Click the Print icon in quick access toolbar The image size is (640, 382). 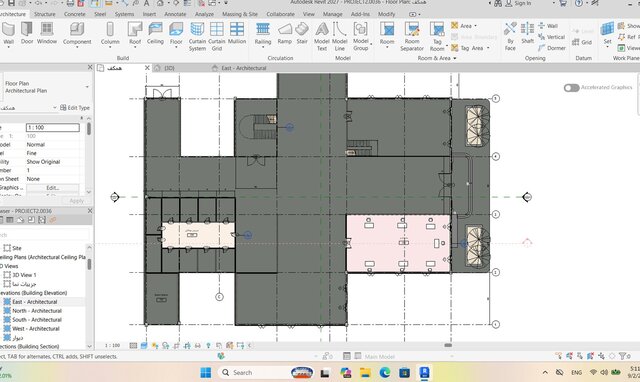70,3
